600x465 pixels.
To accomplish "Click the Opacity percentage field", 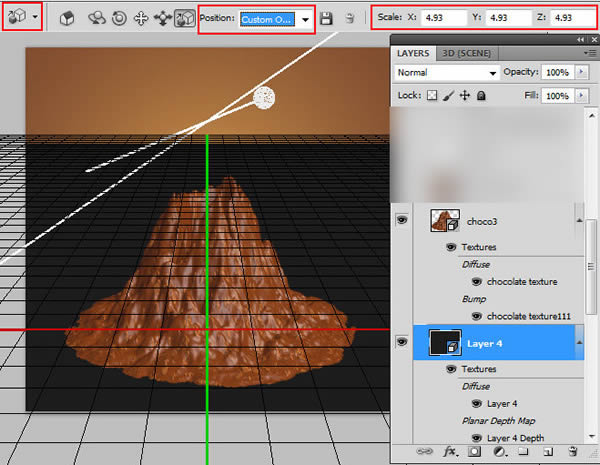I will (x=557, y=72).
